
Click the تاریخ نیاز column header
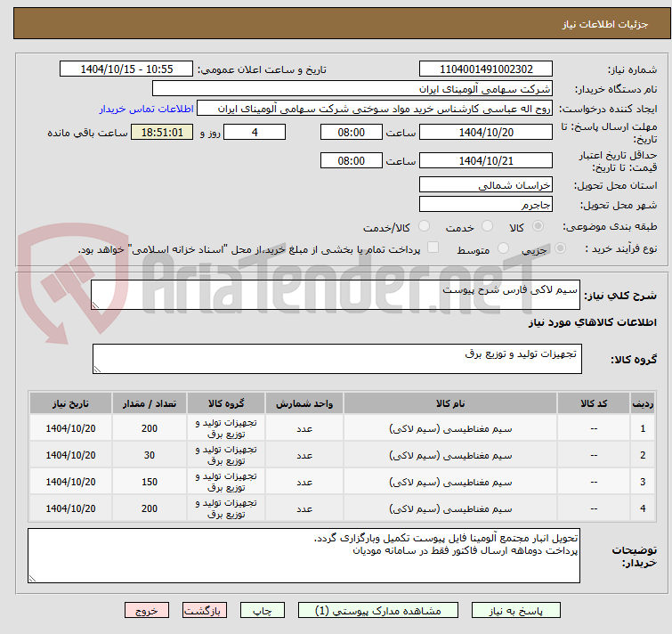coord(70,403)
